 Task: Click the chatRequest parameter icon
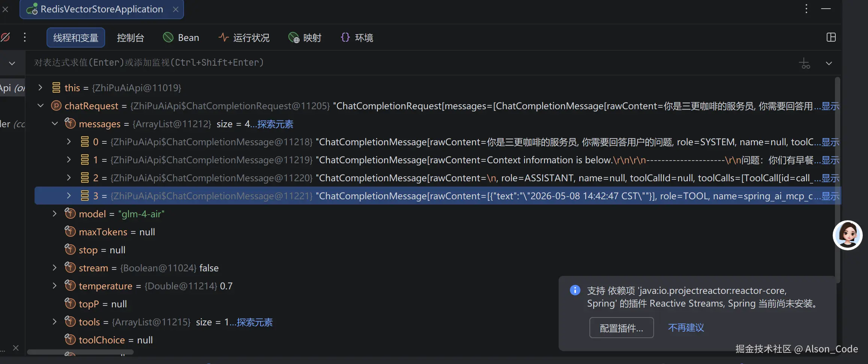point(56,106)
